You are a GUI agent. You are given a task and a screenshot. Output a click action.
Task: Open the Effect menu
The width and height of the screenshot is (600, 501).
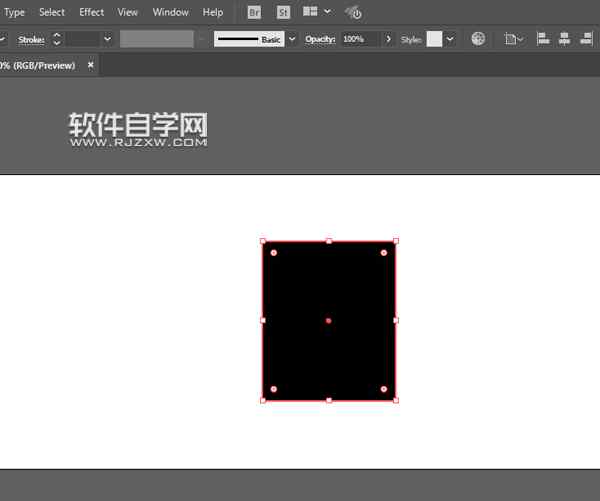click(91, 12)
